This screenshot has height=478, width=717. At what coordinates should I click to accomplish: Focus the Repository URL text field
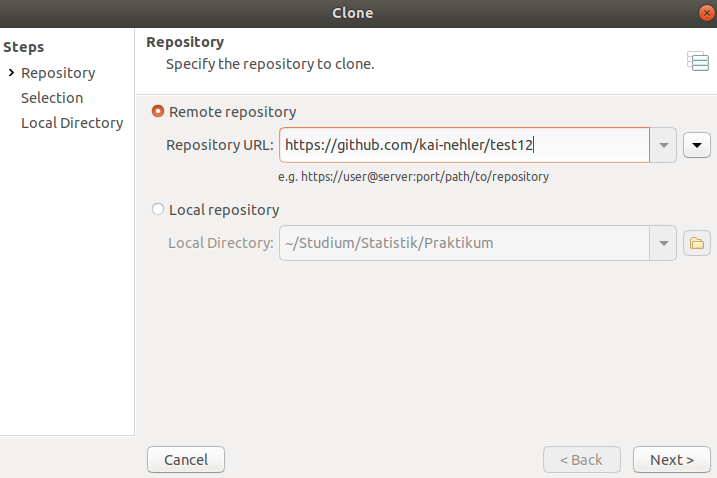coord(464,145)
